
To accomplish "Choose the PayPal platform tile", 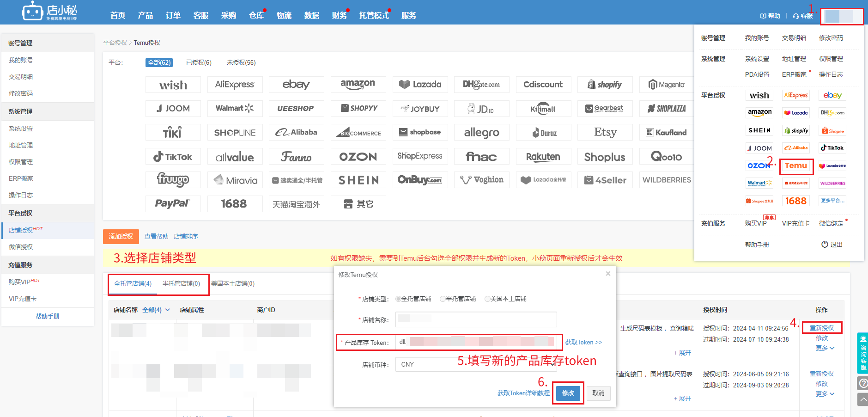I will [x=173, y=203].
